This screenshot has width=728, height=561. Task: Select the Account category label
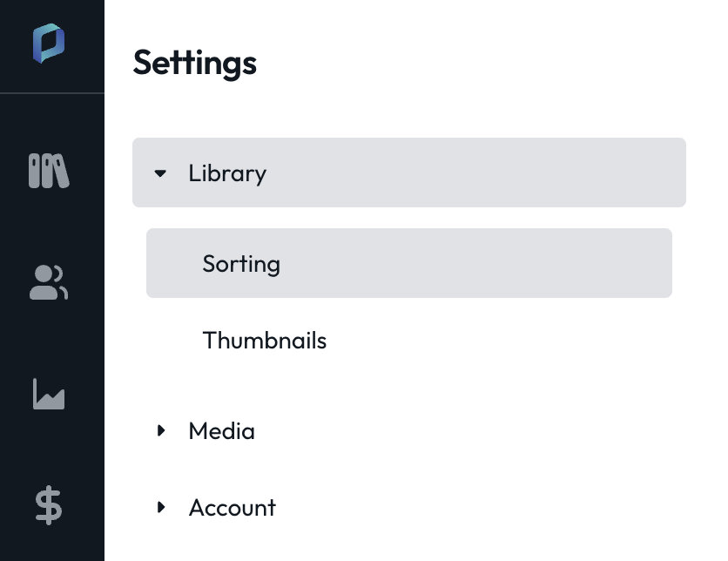point(233,508)
